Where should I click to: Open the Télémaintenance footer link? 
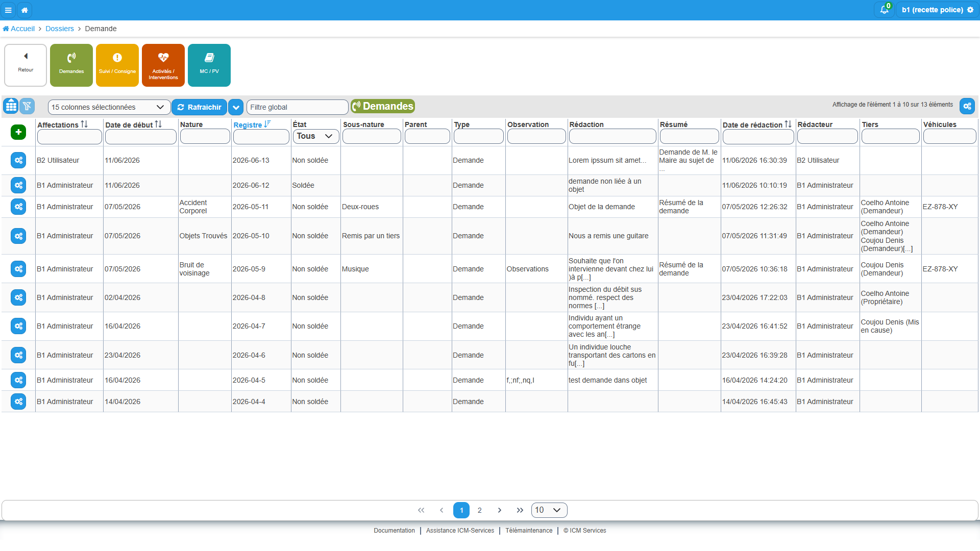529,531
